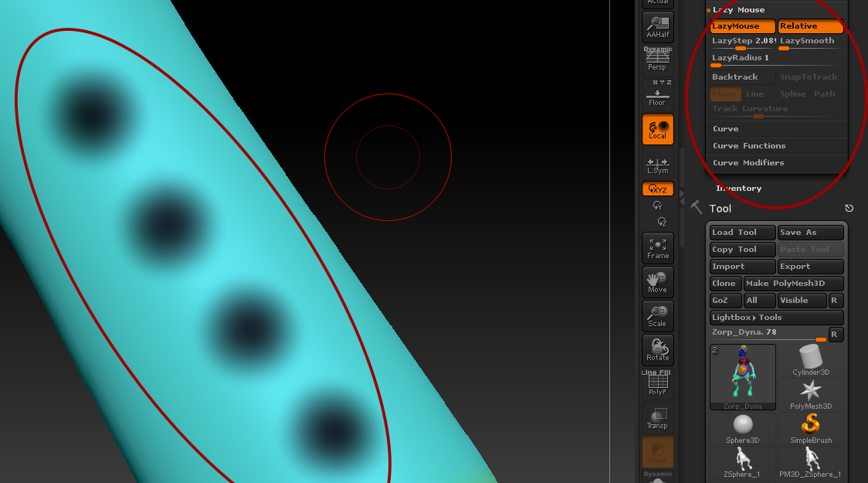Toggle LazyMouse on or off
The image size is (868, 483).
(742, 26)
